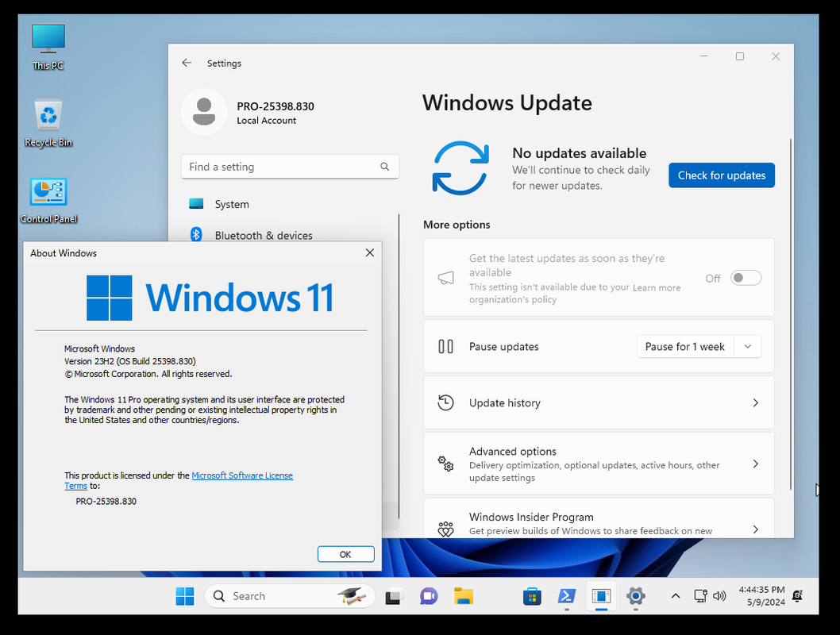Click the Windows Insider Program hearts icon
The image size is (840, 635).
click(x=445, y=529)
